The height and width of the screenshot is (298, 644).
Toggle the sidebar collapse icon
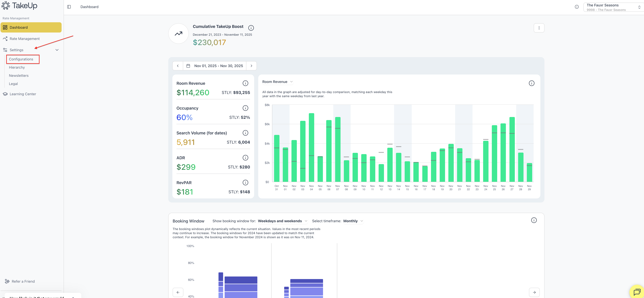pos(69,7)
